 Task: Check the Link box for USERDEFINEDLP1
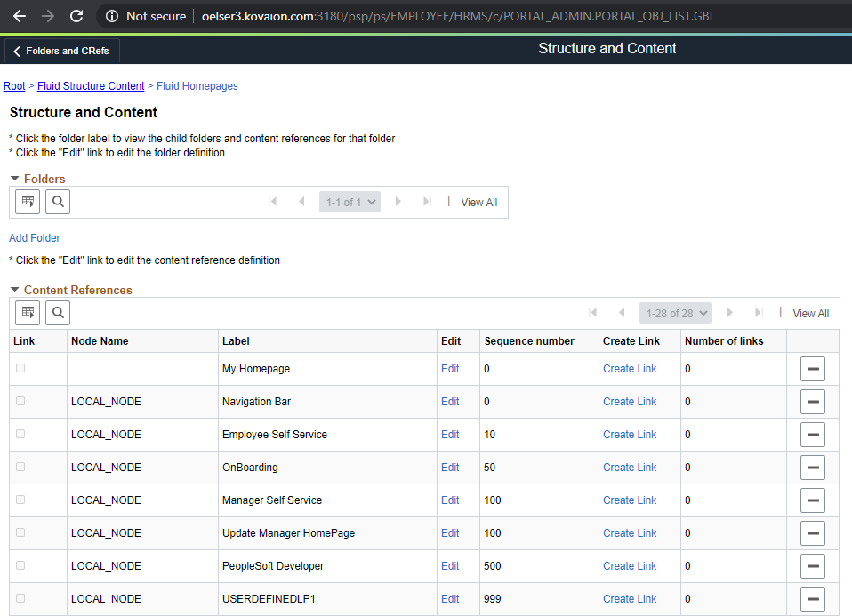20,598
